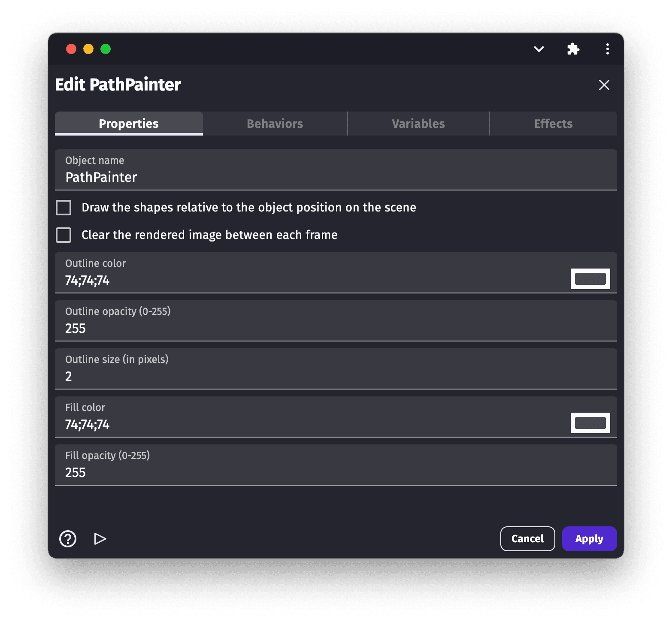
Task: Click the green macOS fullscreen button
Action: [x=106, y=49]
